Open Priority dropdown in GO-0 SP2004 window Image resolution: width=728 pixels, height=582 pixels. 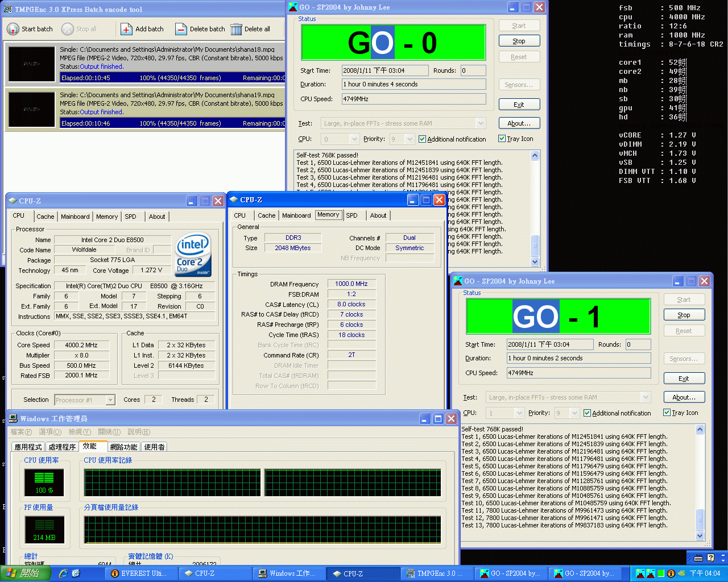click(x=409, y=139)
